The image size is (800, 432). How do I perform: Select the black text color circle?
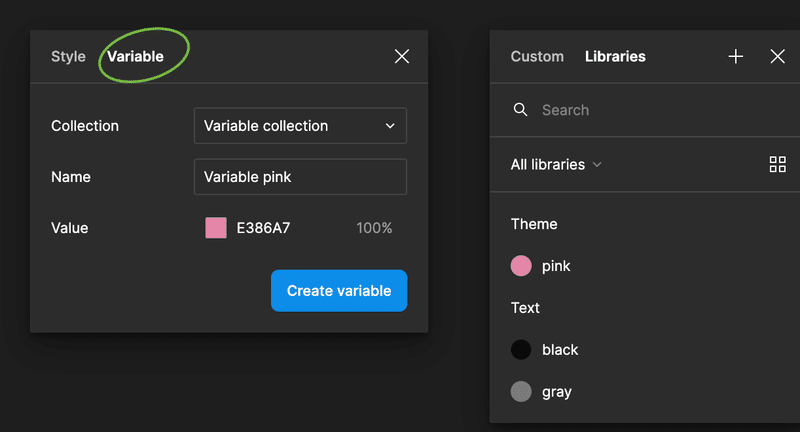click(521, 349)
